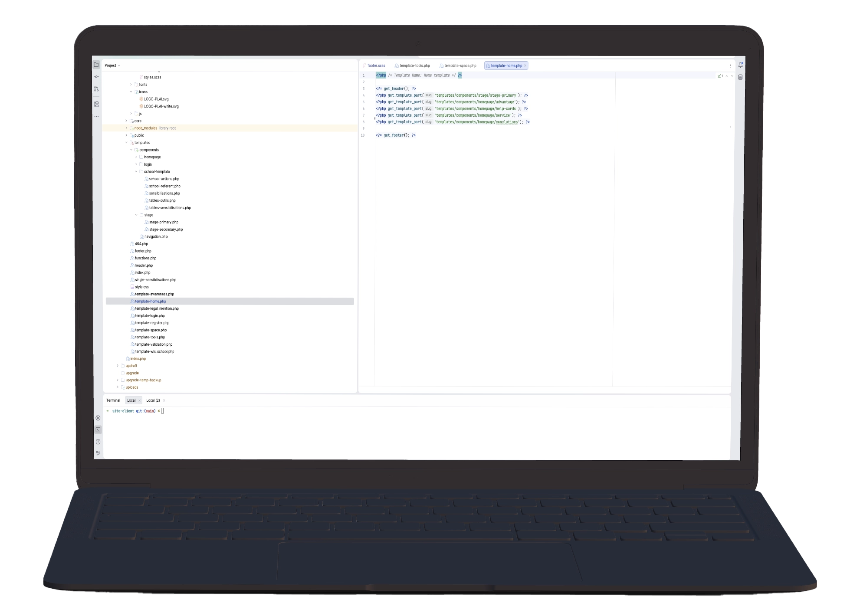Switch to the Local (2) terminal tab

(153, 400)
